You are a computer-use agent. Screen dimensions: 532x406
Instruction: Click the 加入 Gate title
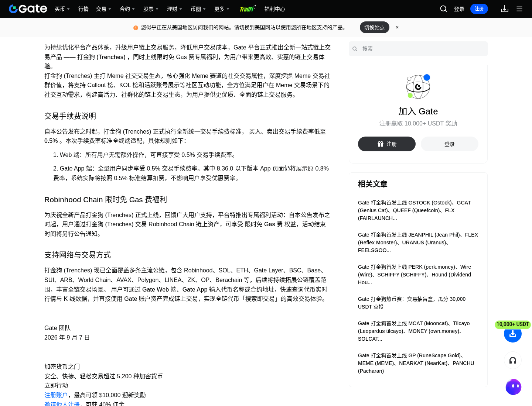(418, 111)
